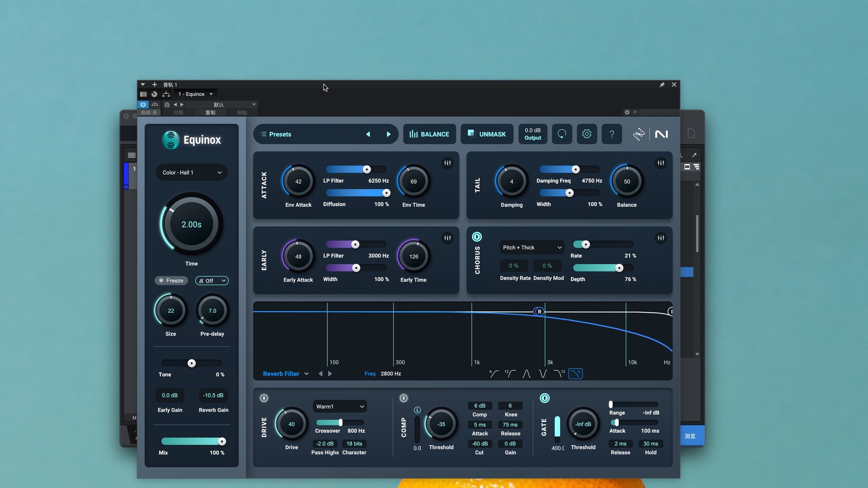Click the plus icon next to track name
The height and width of the screenshot is (488, 868).
point(154,85)
